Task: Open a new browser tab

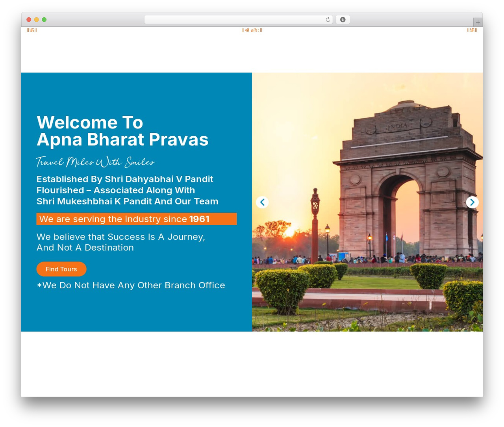Action: [x=478, y=22]
